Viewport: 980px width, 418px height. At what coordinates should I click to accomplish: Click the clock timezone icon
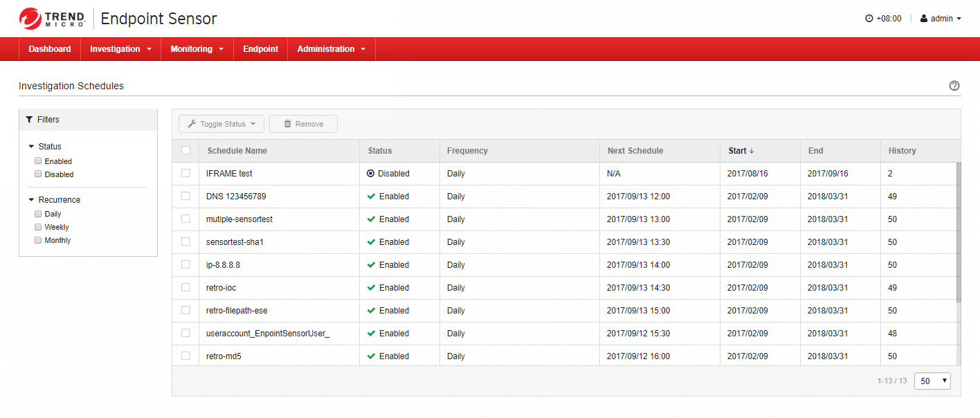tap(869, 19)
